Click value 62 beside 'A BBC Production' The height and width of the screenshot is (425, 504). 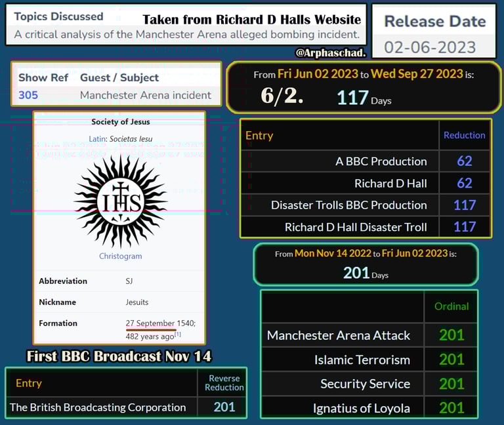[465, 161]
